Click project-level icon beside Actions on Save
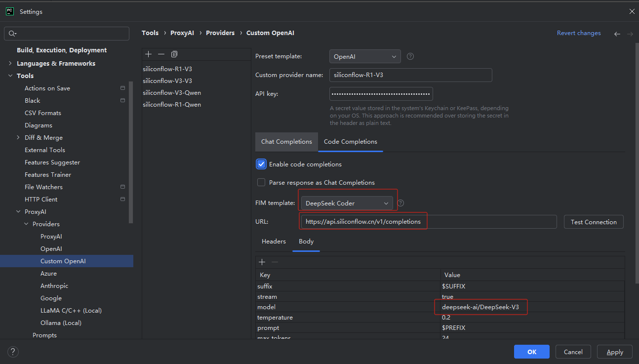The image size is (639, 364). [x=122, y=88]
